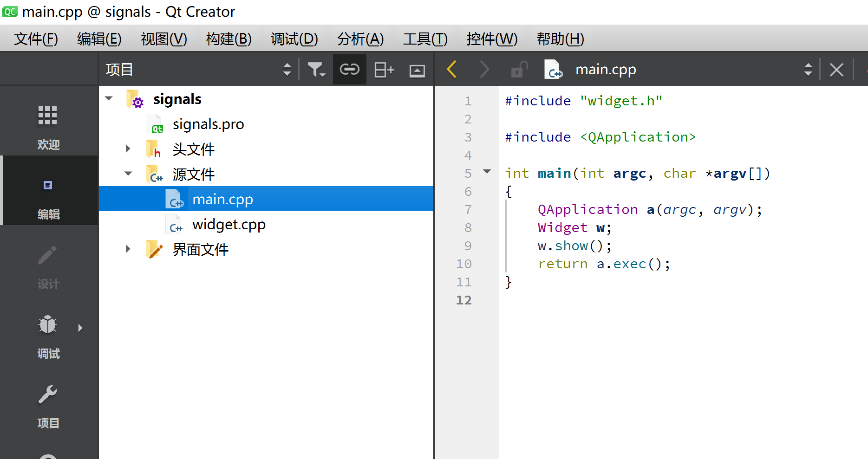Open the 帮助(H) menu
868x459 pixels.
[561, 39]
